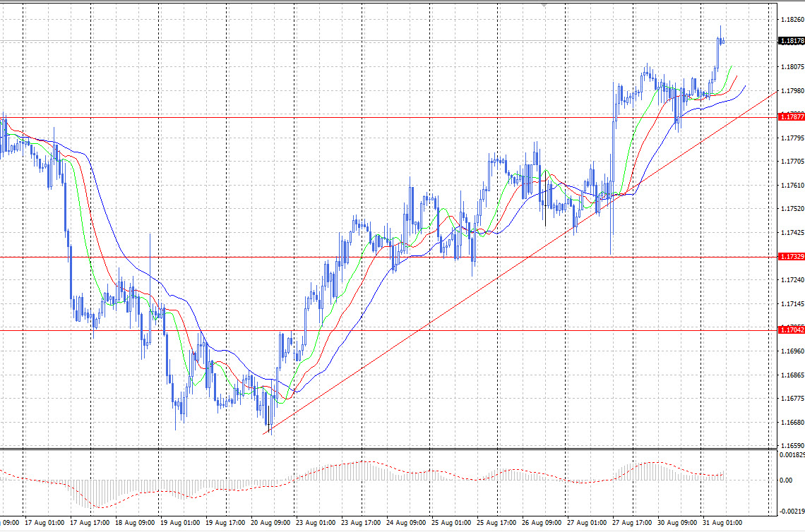Click price scale value 1.16680
Image resolution: width=805 pixels, height=532 pixels.
(x=792, y=422)
